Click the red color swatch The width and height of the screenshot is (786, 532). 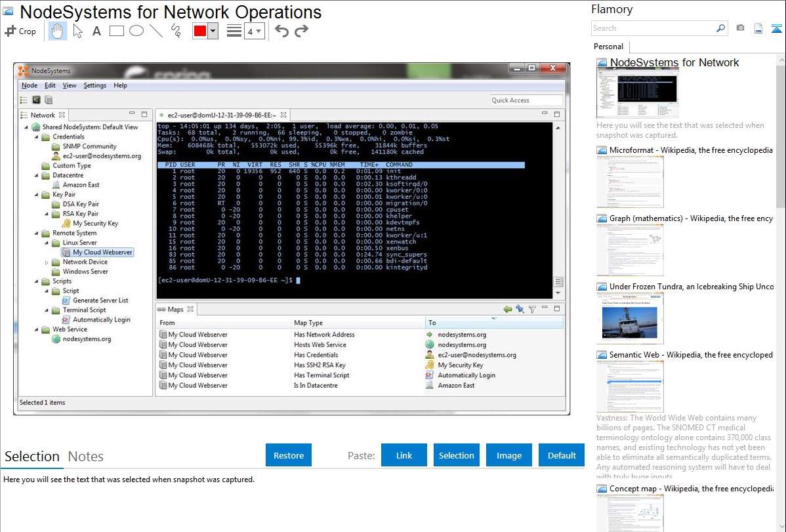pos(200,31)
